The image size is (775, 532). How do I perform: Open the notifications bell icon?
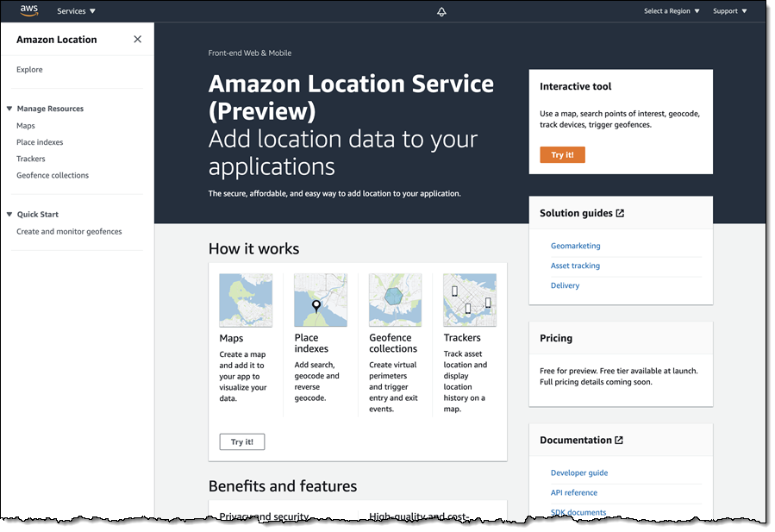coord(441,12)
